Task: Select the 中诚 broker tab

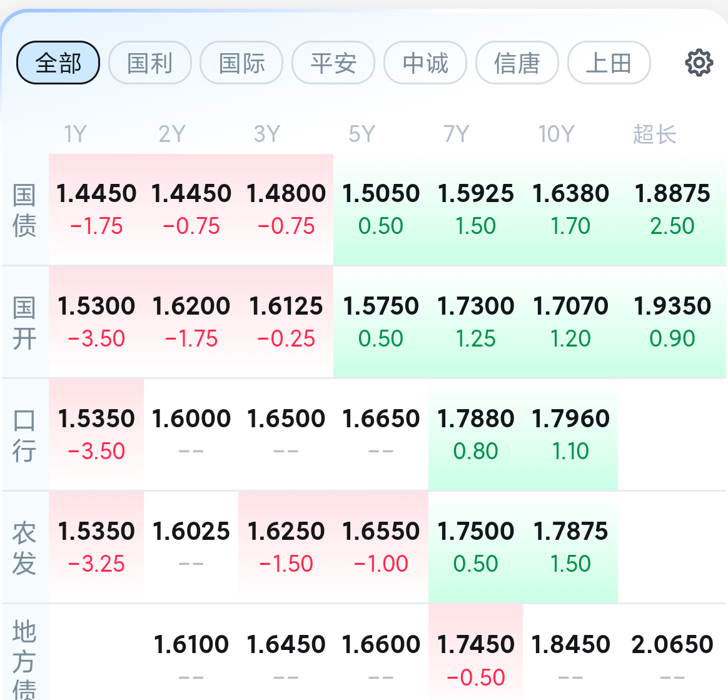Action: (425, 63)
